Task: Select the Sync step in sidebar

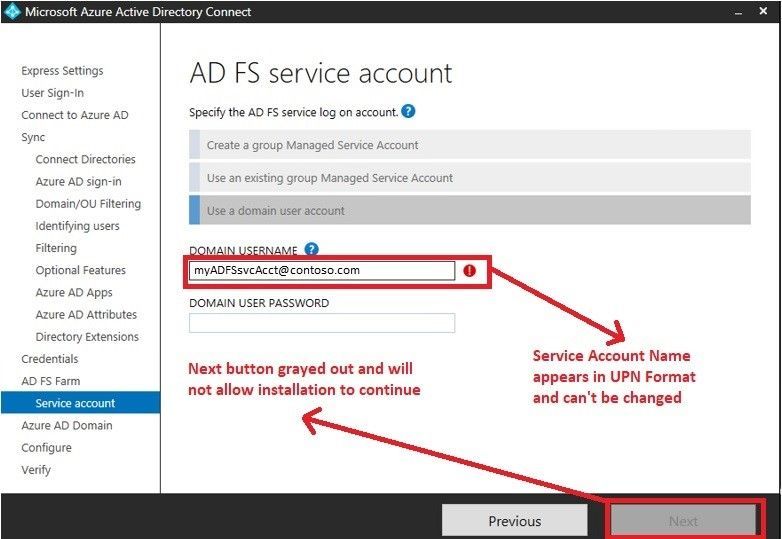Action: click(x=33, y=137)
